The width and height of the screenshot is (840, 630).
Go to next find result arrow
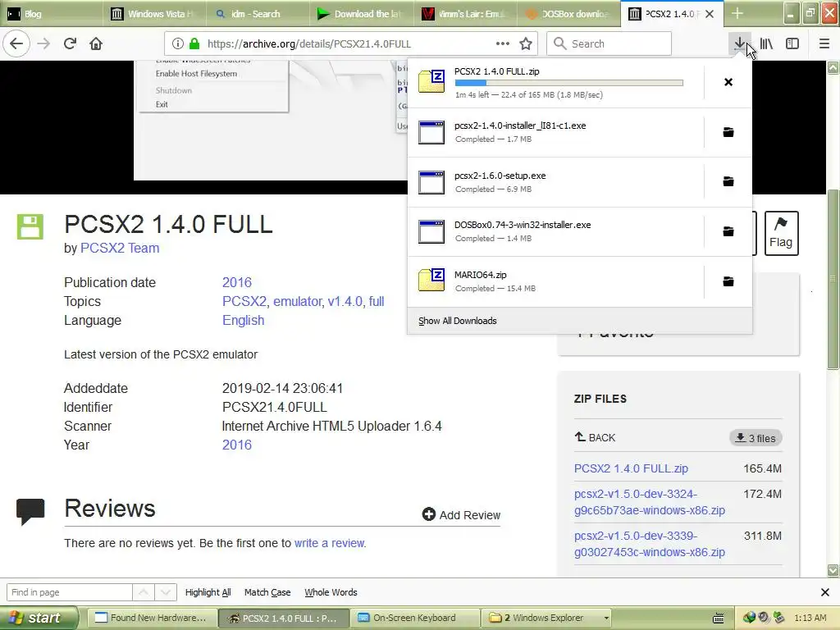click(166, 592)
